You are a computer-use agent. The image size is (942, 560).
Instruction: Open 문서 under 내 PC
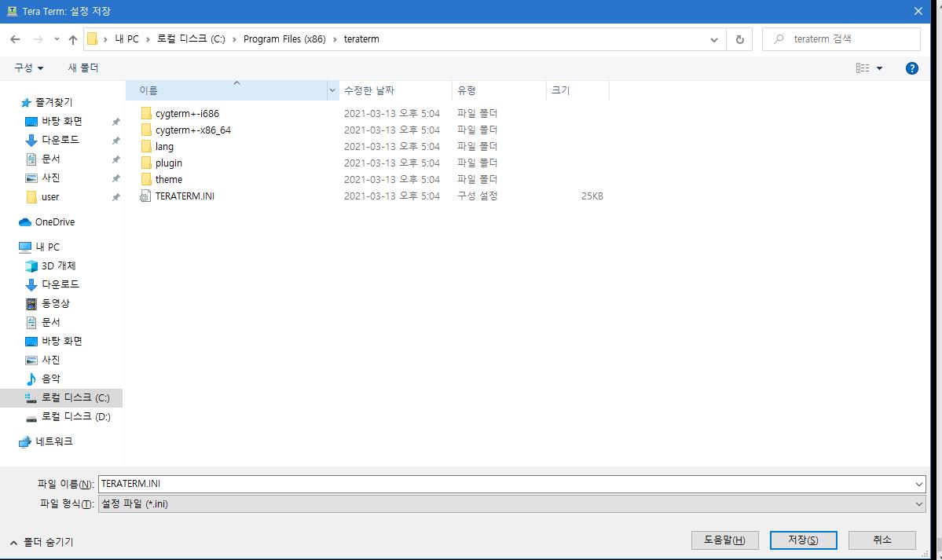50,322
